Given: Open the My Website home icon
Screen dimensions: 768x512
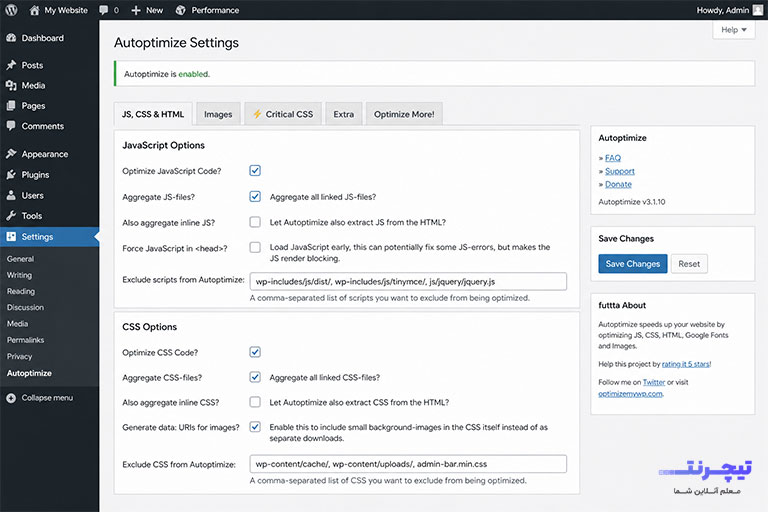Looking at the screenshot, I should point(34,10).
